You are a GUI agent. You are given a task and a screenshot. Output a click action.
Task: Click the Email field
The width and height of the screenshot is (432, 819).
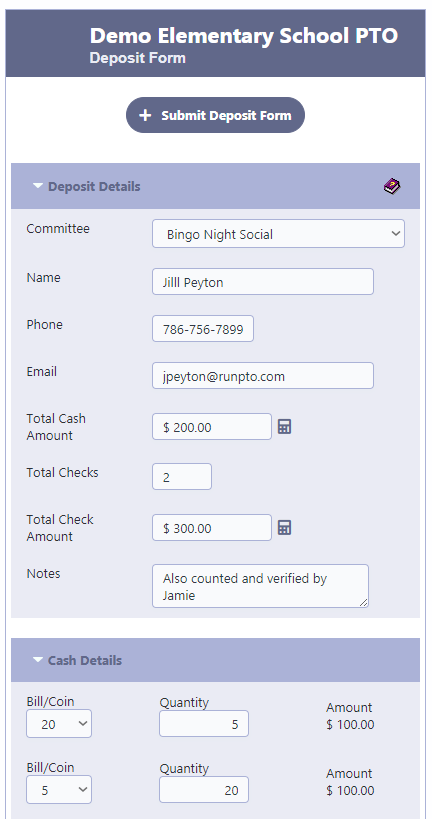[263, 376]
